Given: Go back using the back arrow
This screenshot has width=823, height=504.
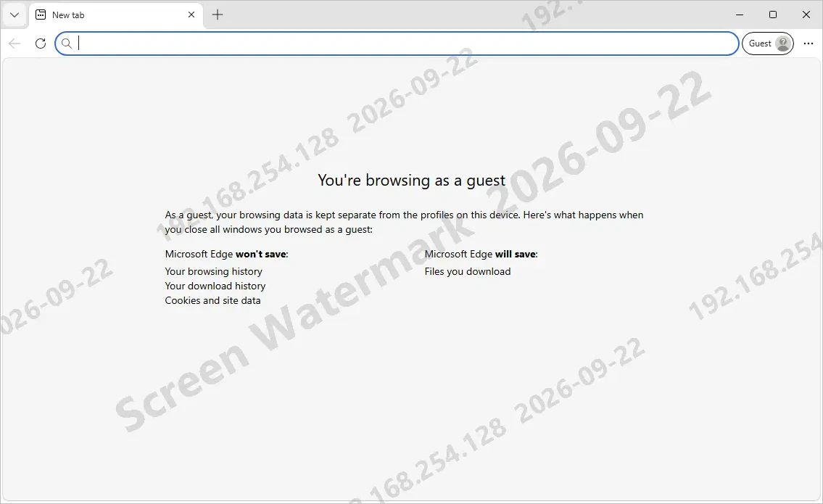Looking at the screenshot, I should click(15, 44).
